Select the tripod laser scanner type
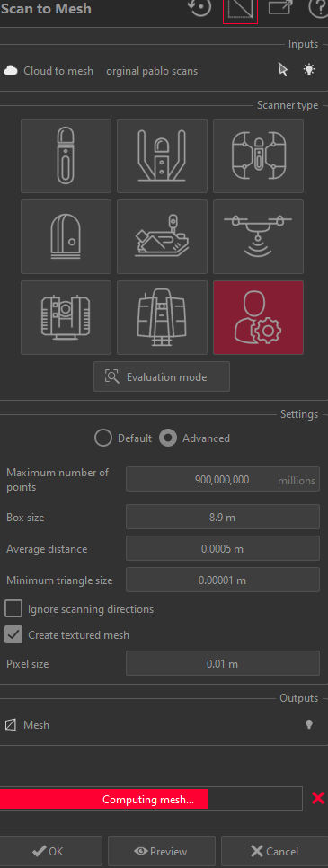328x868 pixels. (x=162, y=317)
